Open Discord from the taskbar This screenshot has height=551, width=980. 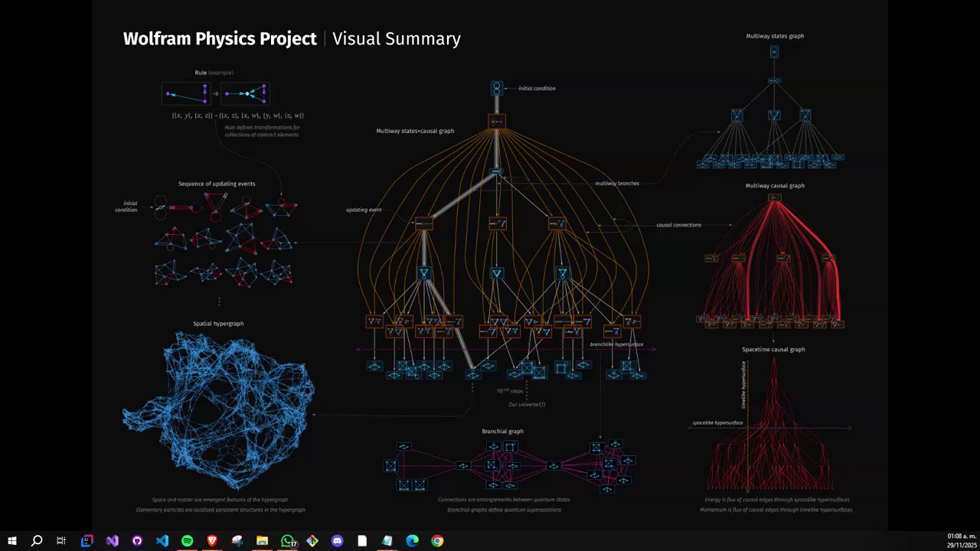[x=337, y=541]
